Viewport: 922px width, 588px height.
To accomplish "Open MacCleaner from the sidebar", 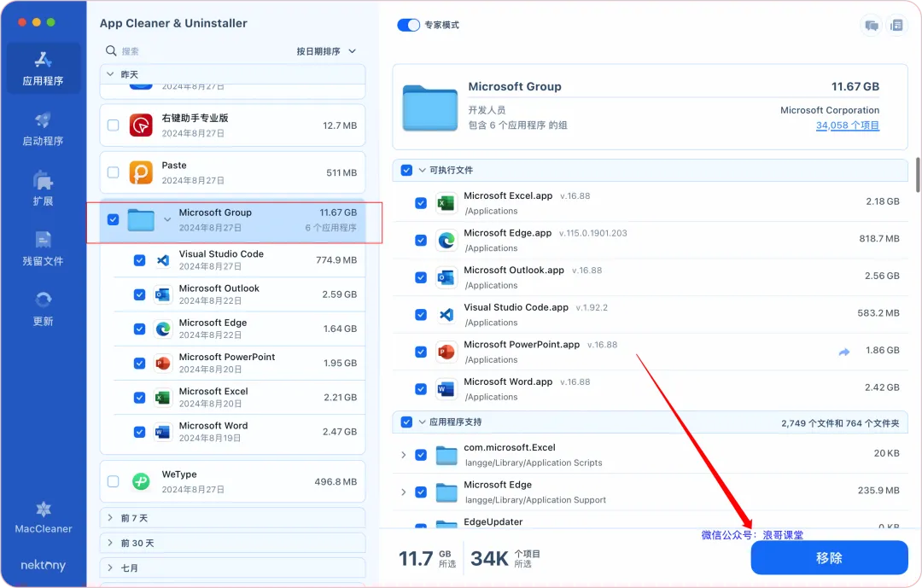I will click(43, 517).
